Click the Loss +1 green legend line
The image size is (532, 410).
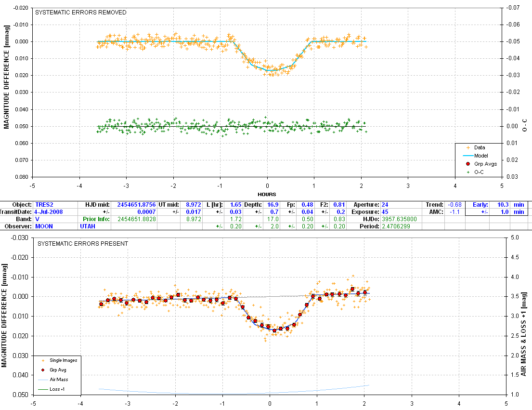[43, 389]
